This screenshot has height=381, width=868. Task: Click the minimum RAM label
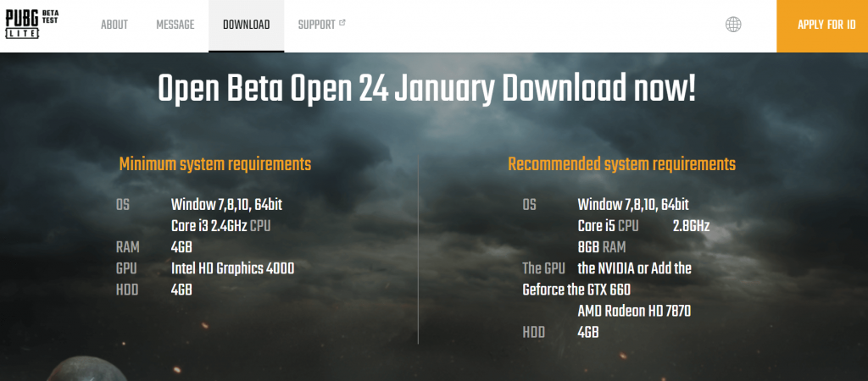(128, 247)
